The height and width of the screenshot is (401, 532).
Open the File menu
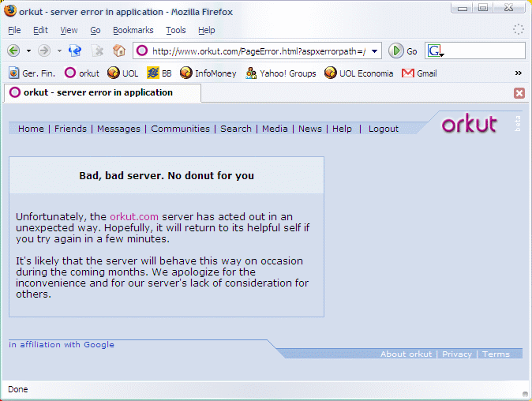coord(14,30)
